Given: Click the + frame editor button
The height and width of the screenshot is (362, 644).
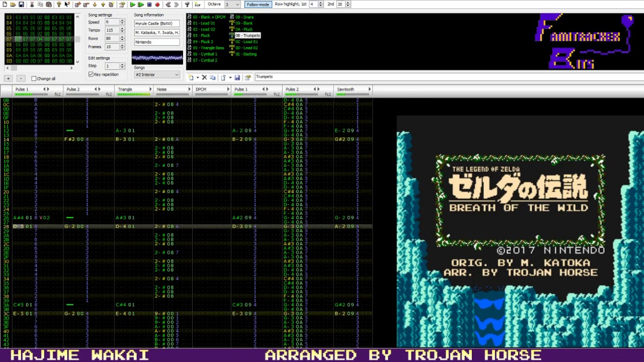Looking at the screenshot, I should [8, 78].
